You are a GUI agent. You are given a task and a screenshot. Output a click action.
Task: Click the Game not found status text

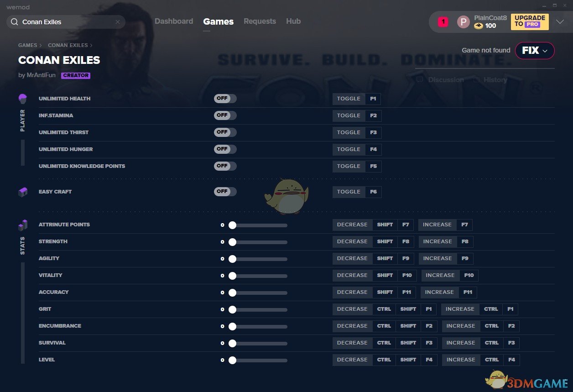486,50
